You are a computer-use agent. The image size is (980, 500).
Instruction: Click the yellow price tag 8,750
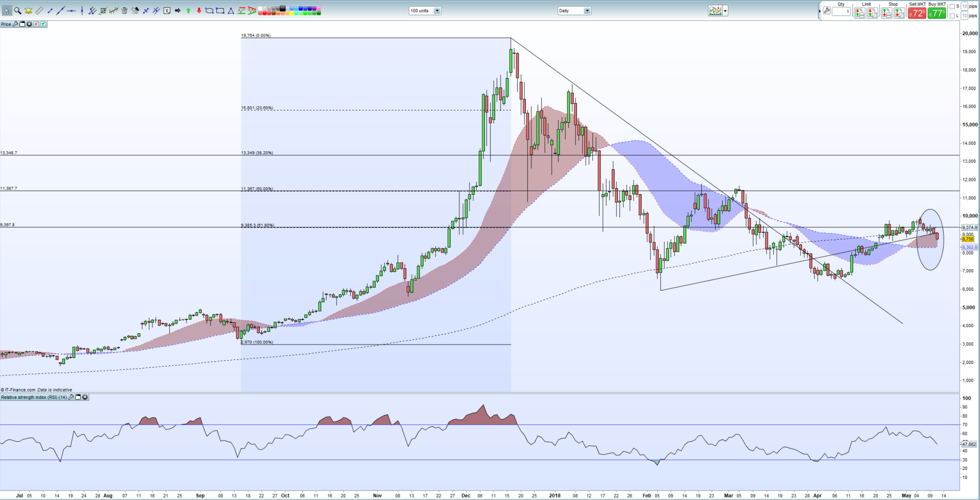point(968,239)
